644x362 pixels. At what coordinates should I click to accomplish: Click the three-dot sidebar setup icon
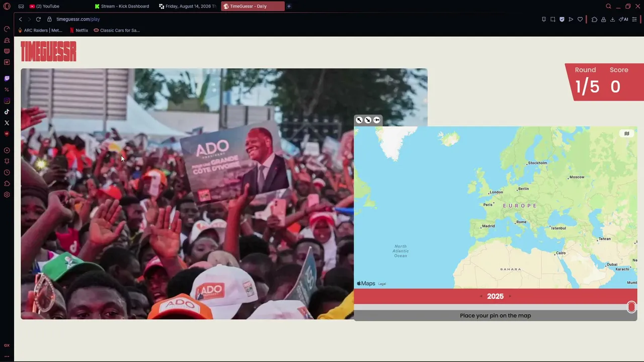(7, 356)
